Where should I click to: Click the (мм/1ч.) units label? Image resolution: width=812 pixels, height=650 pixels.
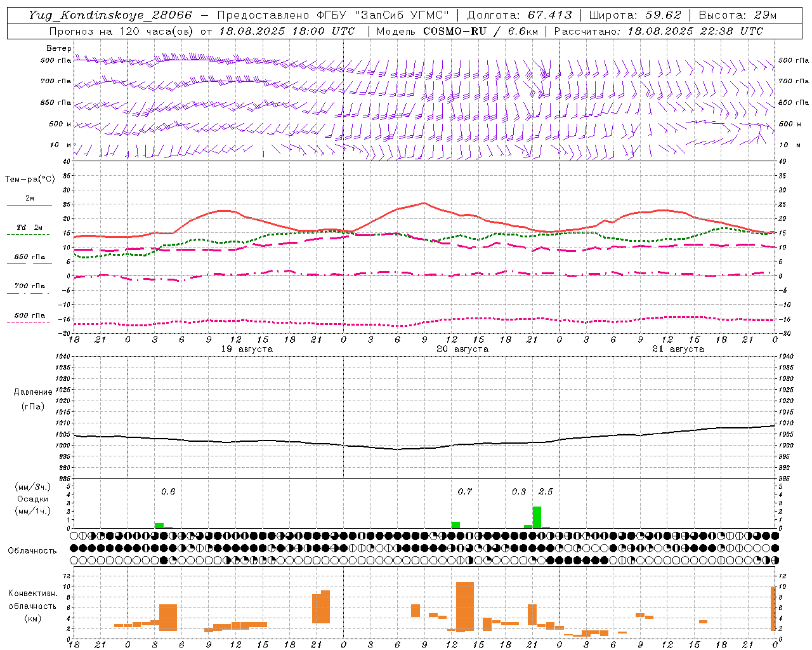33,511
